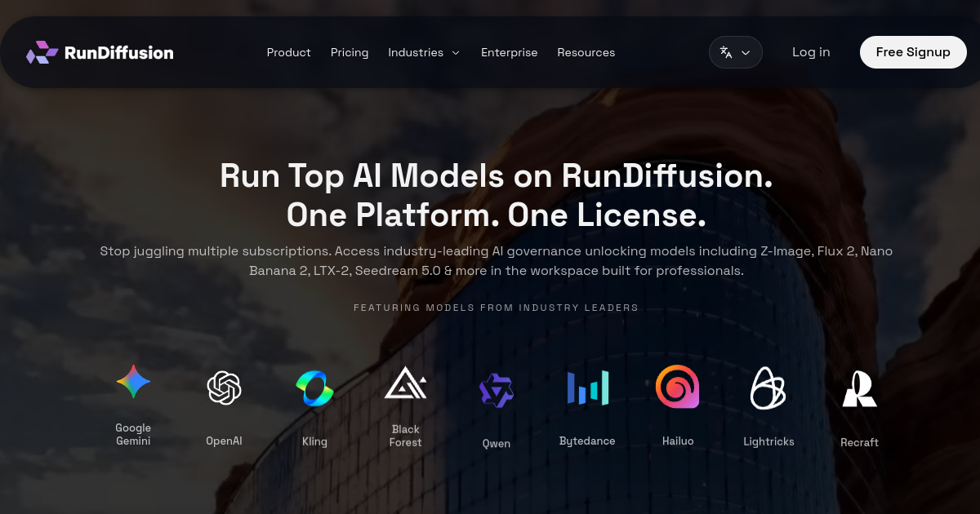Click the Bytedance bars logo
Viewport: 980px width, 514px height.
[x=588, y=388]
